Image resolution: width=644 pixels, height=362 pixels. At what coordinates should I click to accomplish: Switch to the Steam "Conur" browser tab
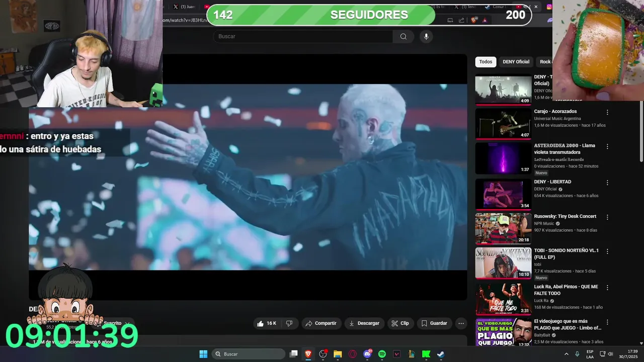point(495,7)
